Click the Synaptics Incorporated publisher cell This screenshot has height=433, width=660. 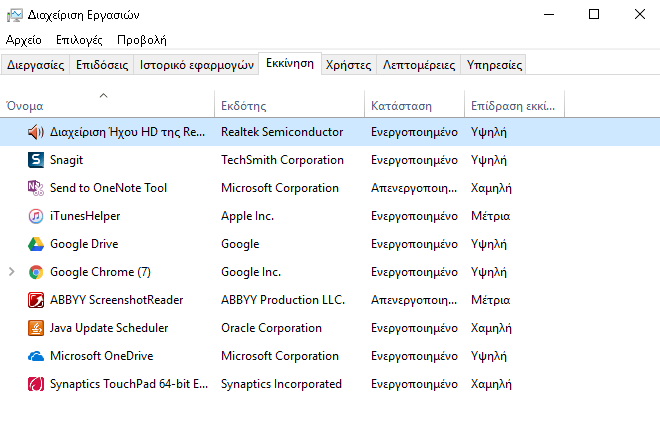click(x=281, y=384)
